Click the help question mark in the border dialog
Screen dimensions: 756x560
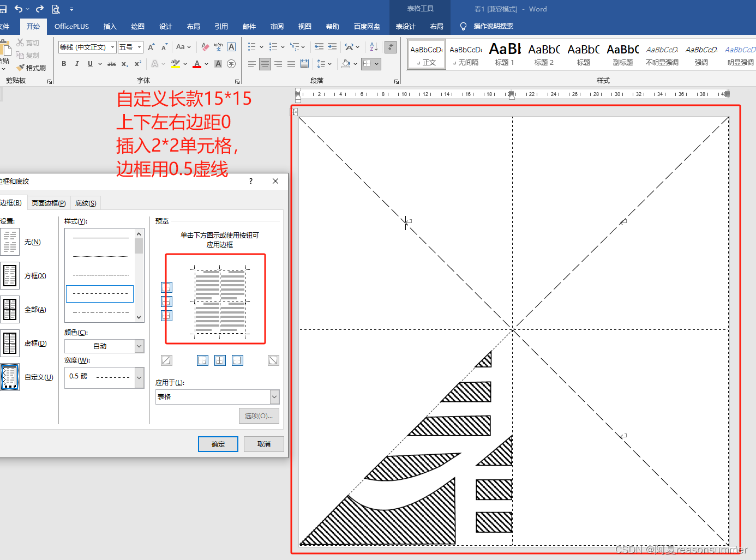click(251, 181)
